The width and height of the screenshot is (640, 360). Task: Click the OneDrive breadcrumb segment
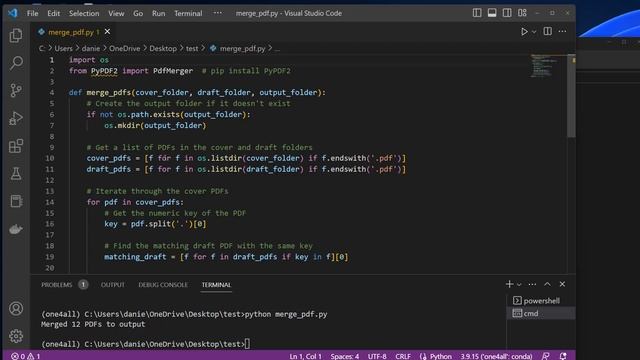[124, 48]
